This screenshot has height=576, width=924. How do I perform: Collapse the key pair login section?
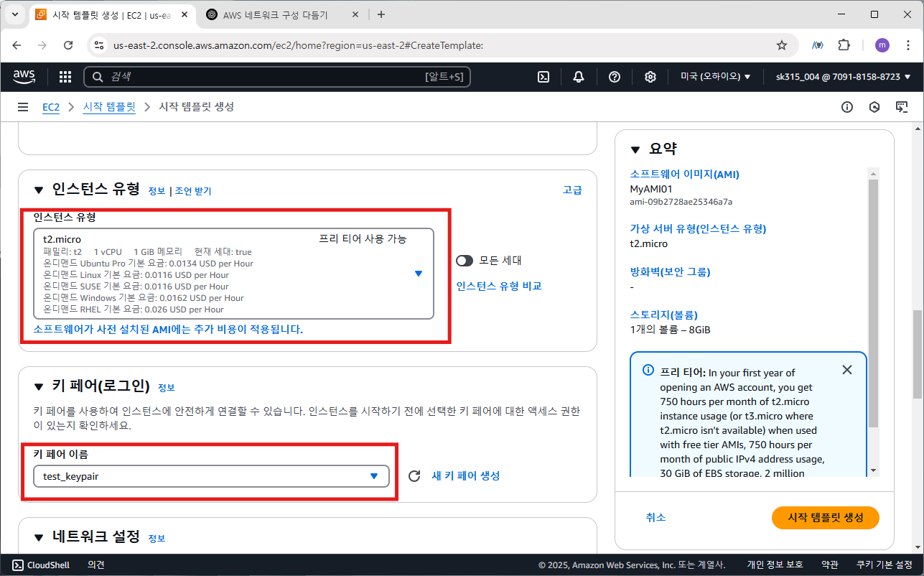[39, 387]
